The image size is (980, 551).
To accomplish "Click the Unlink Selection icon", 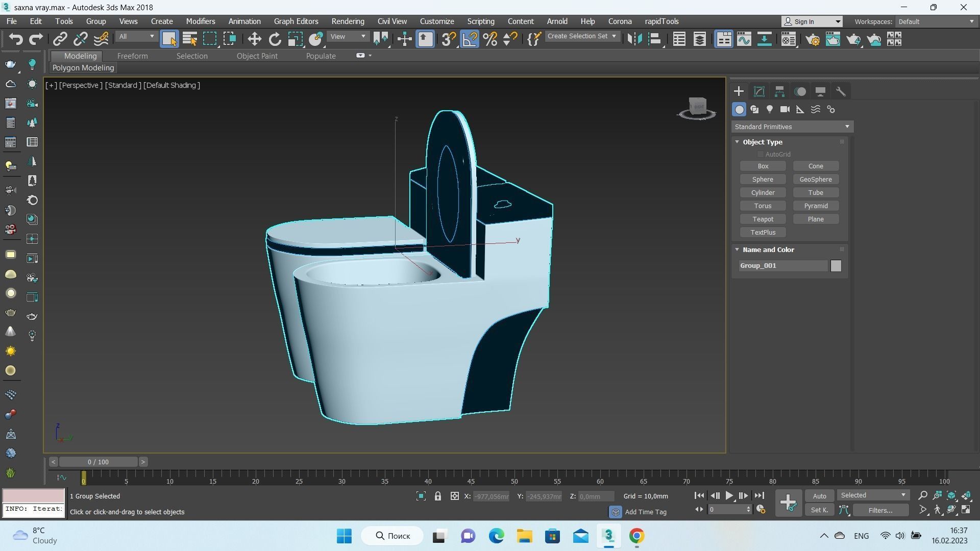I will pyautogui.click(x=81, y=39).
